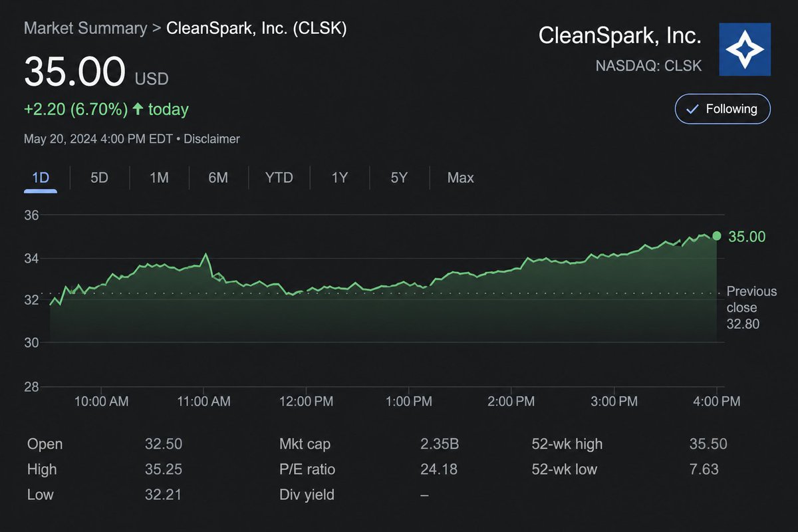Switch to the 5D range tab
The width and height of the screenshot is (798, 532).
point(99,178)
